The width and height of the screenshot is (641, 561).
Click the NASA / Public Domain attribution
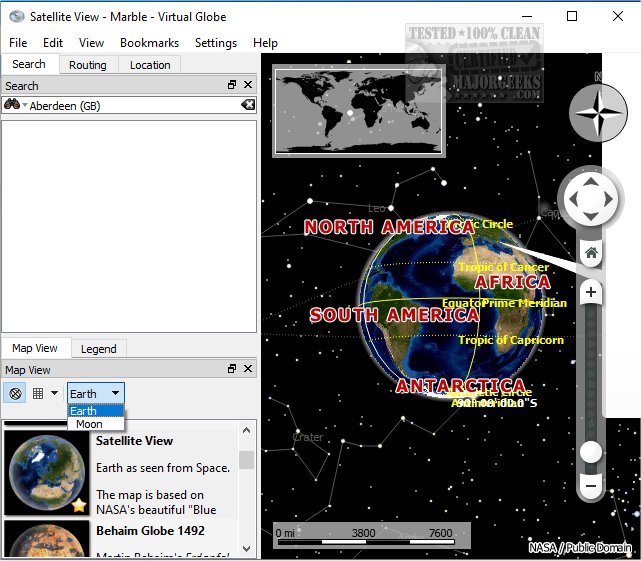580,547
